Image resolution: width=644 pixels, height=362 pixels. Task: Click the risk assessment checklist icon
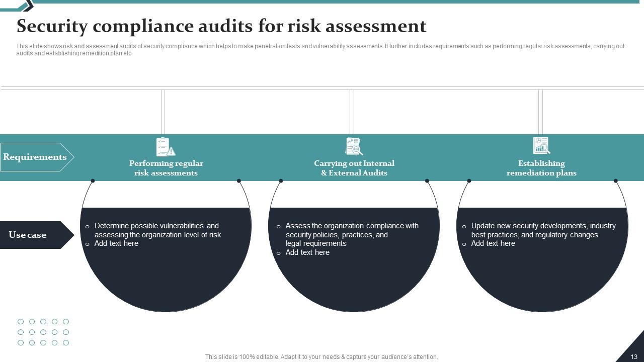166,147
